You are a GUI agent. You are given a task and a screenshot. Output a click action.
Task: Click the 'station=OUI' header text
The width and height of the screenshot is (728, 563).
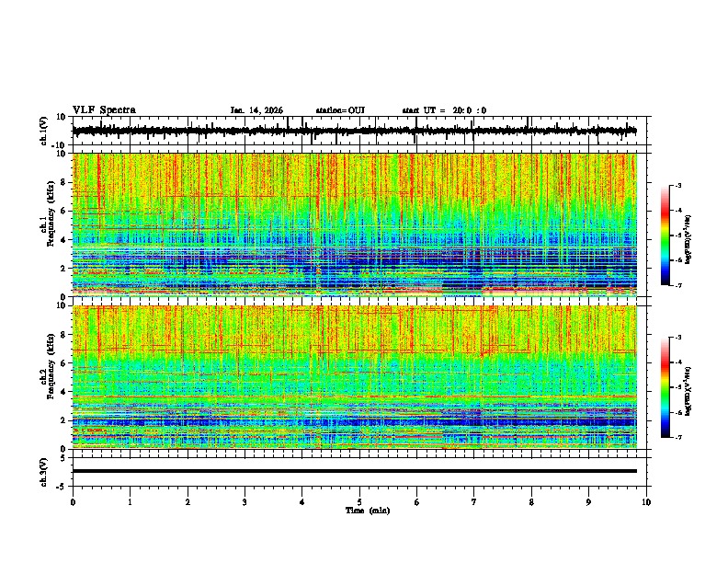tap(340, 110)
